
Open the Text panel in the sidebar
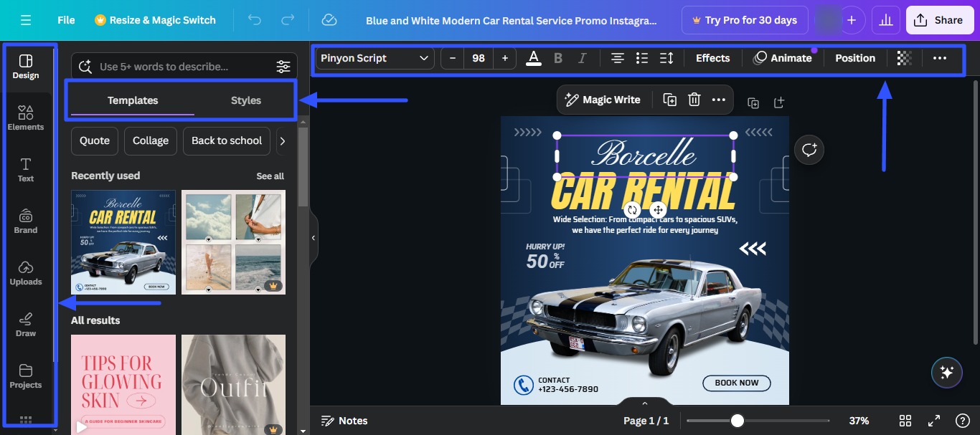26,170
